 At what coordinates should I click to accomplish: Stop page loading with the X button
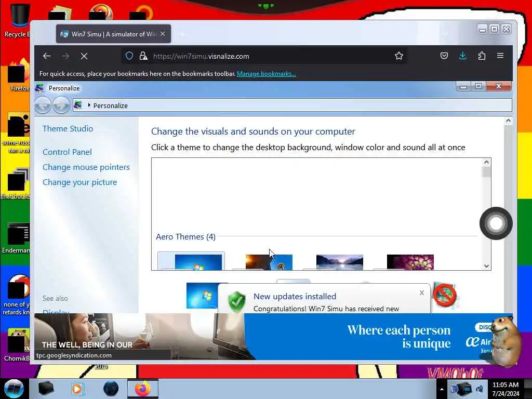pos(84,56)
